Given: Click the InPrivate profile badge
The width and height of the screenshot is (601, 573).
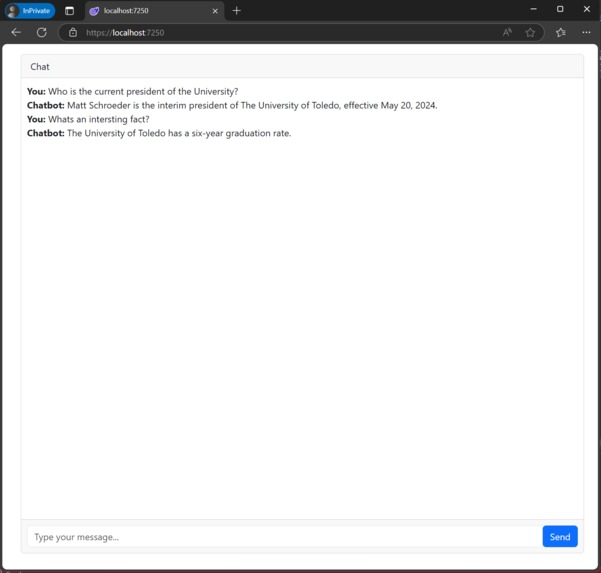Looking at the screenshot, I should point(30,11).
